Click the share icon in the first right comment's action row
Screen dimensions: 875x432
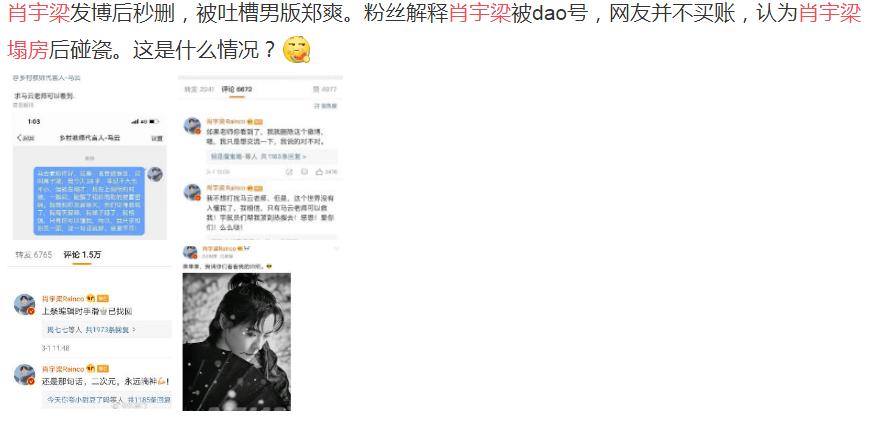click(289, 172)
